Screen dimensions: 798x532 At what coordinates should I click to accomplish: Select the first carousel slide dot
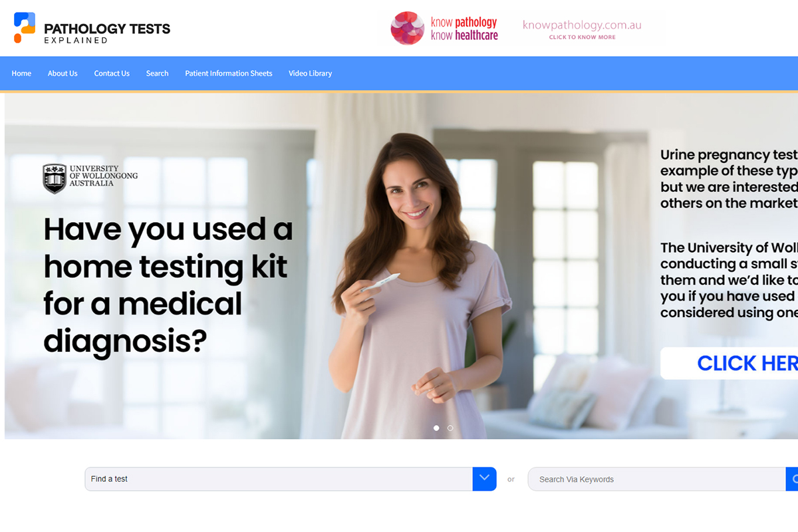click(436, 428)
